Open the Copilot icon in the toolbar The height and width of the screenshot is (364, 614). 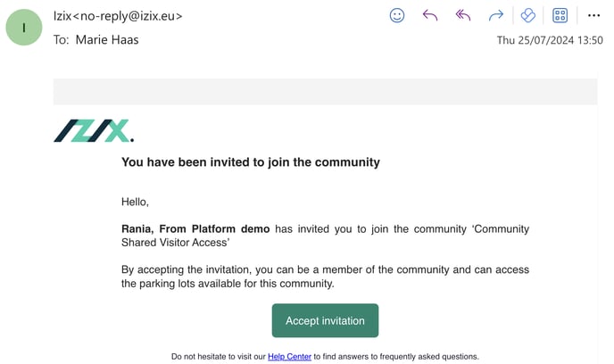pyautogui.click(x=527, y=15)
